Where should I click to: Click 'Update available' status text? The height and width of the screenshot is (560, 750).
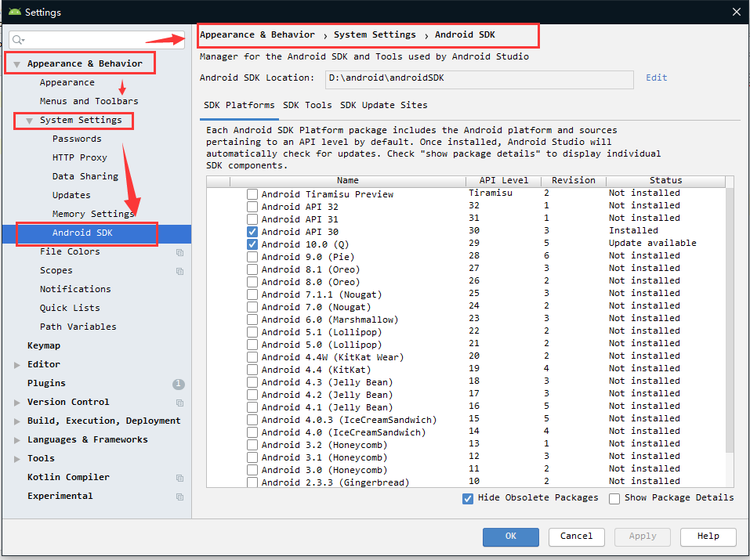(x=652, y=243)
